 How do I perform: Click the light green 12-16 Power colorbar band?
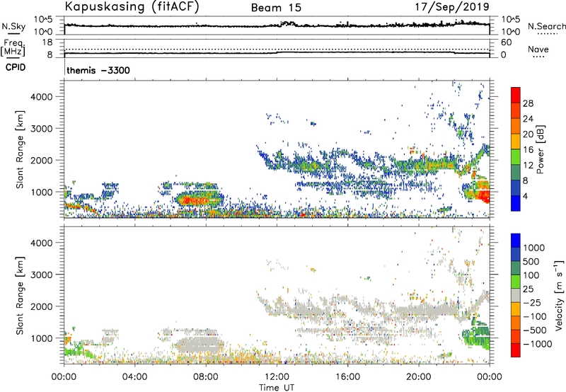pos(516,157)
